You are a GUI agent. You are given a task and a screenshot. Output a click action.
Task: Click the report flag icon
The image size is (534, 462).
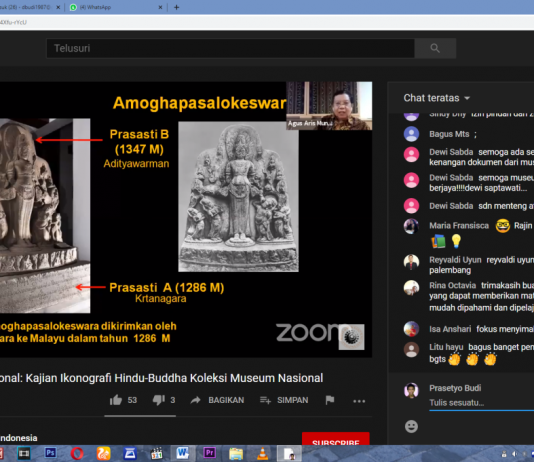click(x=330, y=400)
